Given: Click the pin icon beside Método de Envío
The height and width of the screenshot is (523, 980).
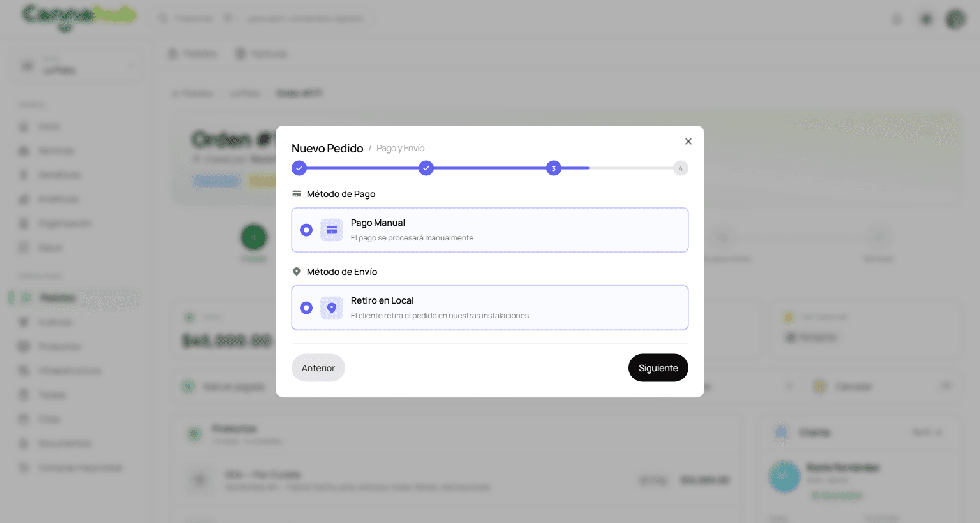Looking at the screenshot, I should pyautogui.click(x=297, y=272).
